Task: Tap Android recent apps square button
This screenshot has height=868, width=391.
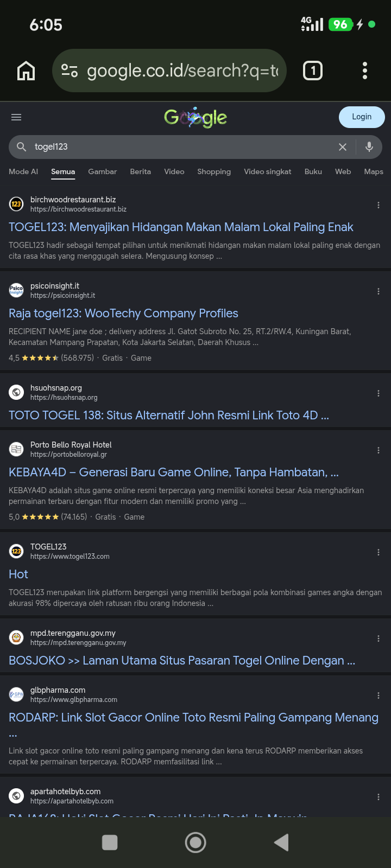Action: pyautogui.click(x=110, y=843)
